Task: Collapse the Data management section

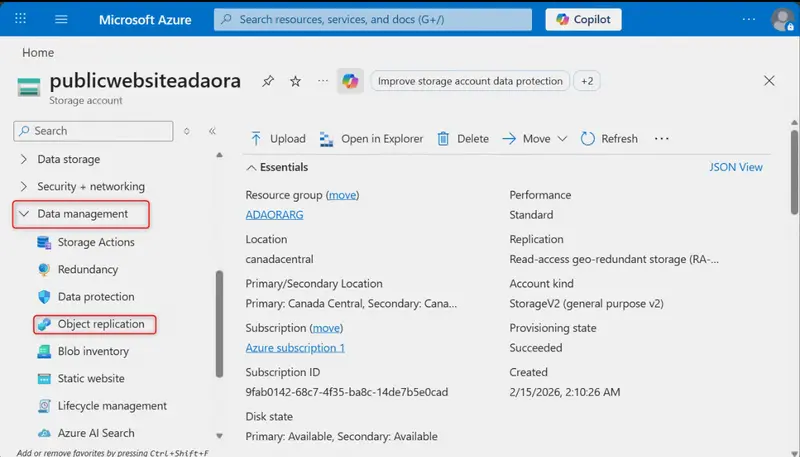Action: point(81,214)
